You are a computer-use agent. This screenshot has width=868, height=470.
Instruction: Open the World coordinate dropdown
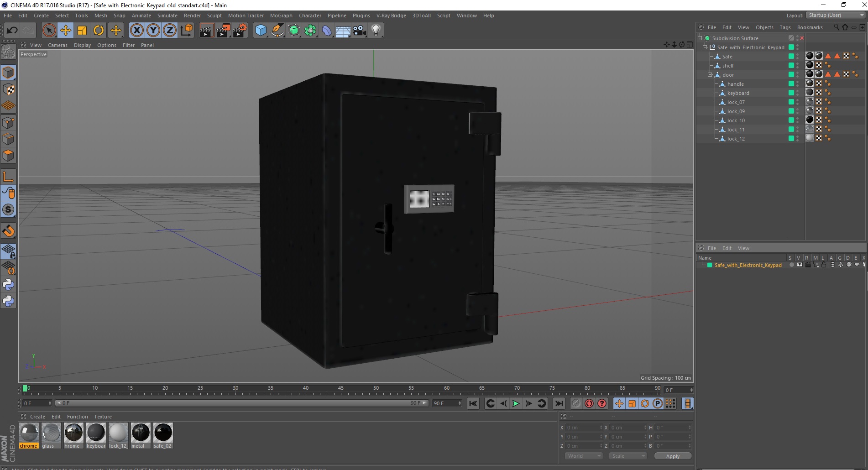584,456
